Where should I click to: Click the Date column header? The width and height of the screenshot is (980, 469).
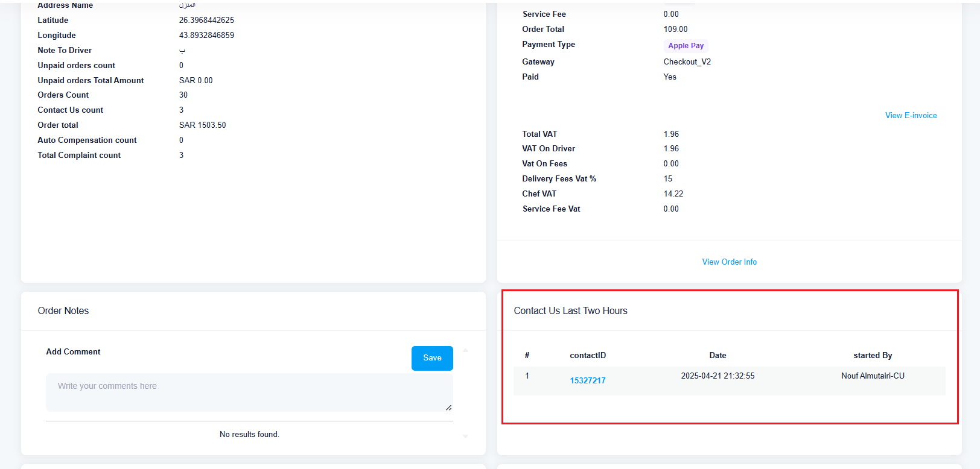point(717,356)
